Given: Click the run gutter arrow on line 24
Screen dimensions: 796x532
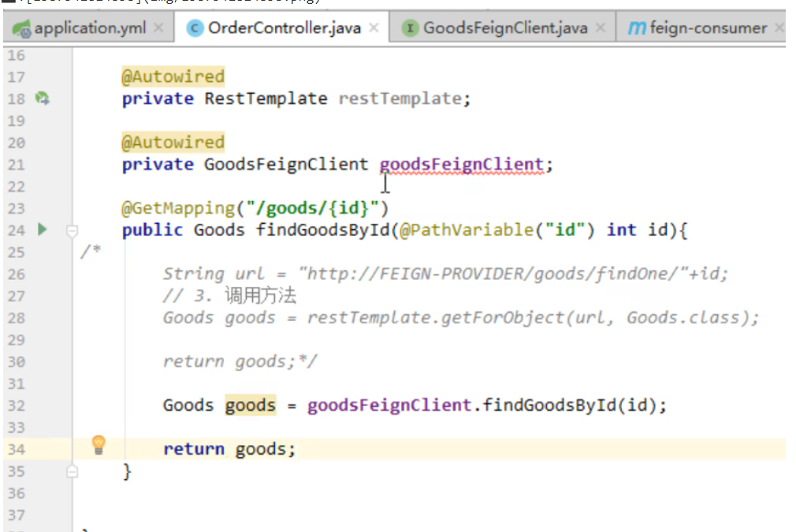Looking at the screenshot, I should 43,229.
